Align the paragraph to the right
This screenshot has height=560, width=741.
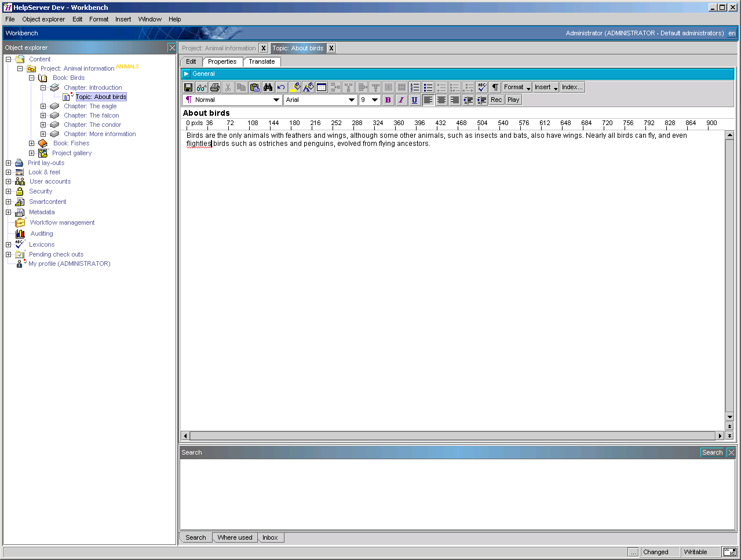455,100
